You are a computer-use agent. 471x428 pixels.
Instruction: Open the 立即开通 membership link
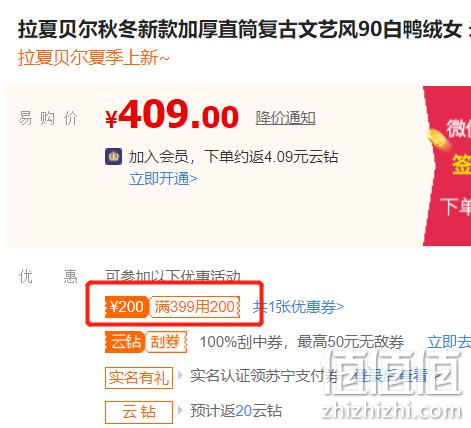(x=163, y=179)
